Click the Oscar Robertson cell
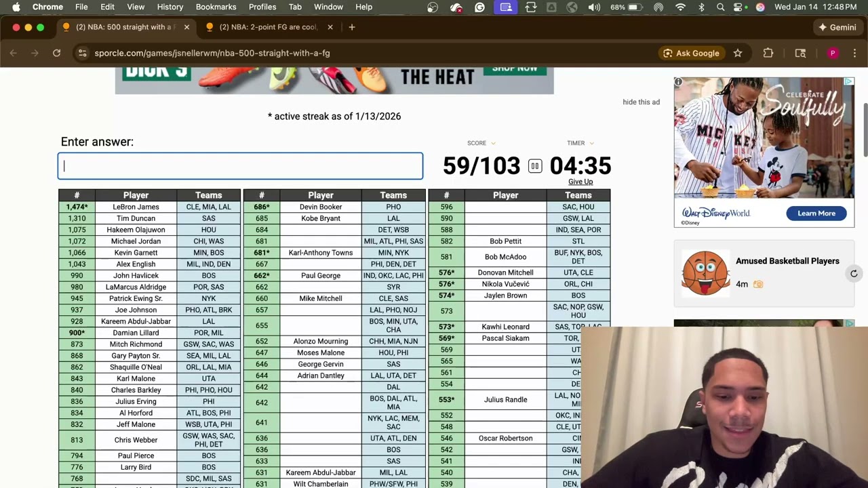Image resolution: width=868 pixels, height=488 pixels. [505, 439]
